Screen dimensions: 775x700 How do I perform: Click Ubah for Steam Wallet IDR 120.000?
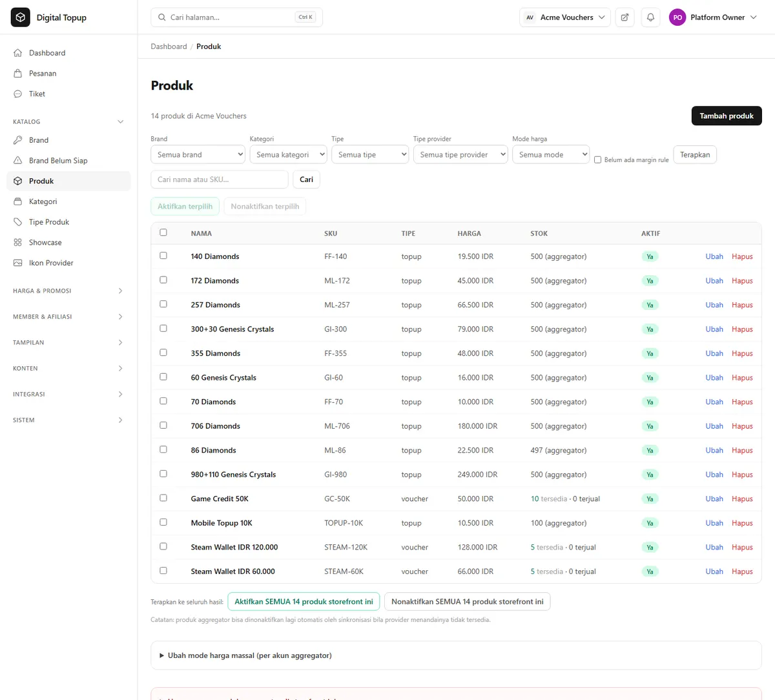point(714,547)
